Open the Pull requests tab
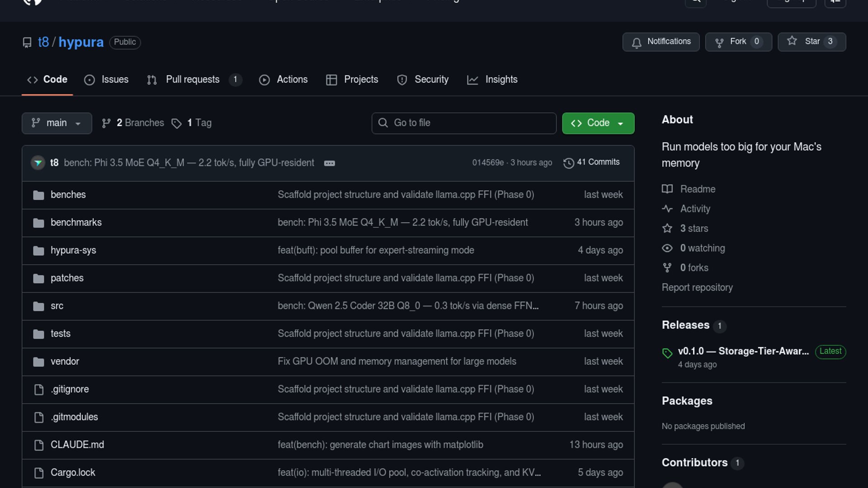Viewport: 868px width, 488px height. [x=193, y=80]
